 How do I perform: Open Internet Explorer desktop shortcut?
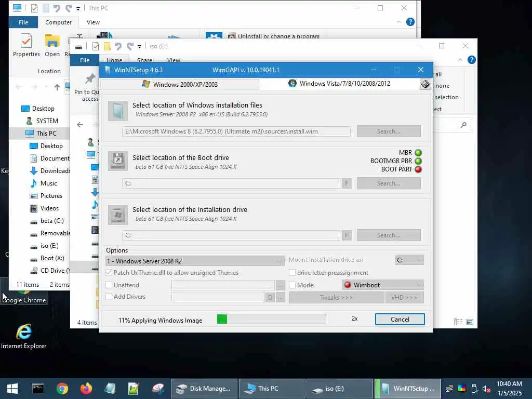[x=24, y=336]
